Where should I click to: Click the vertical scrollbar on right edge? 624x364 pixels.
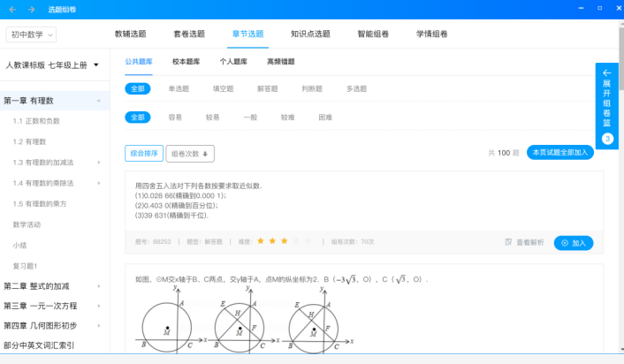pyautogui.click(x=621, y=186)
